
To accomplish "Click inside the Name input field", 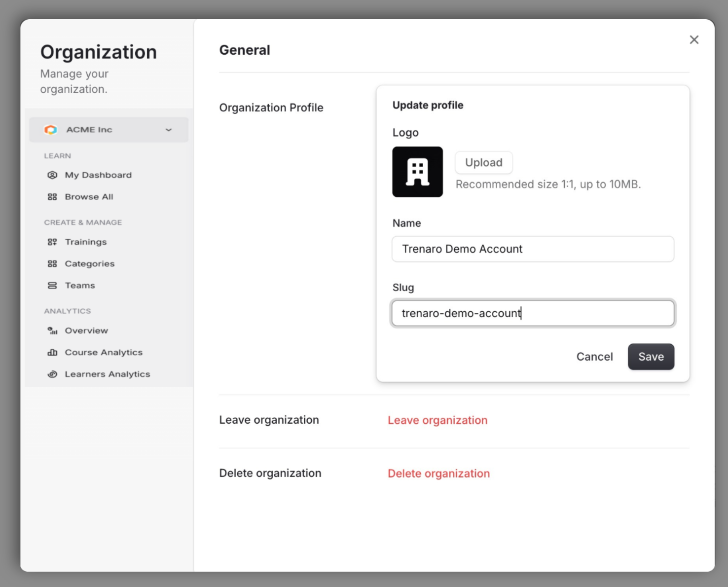I will click(x=532, y=249).
